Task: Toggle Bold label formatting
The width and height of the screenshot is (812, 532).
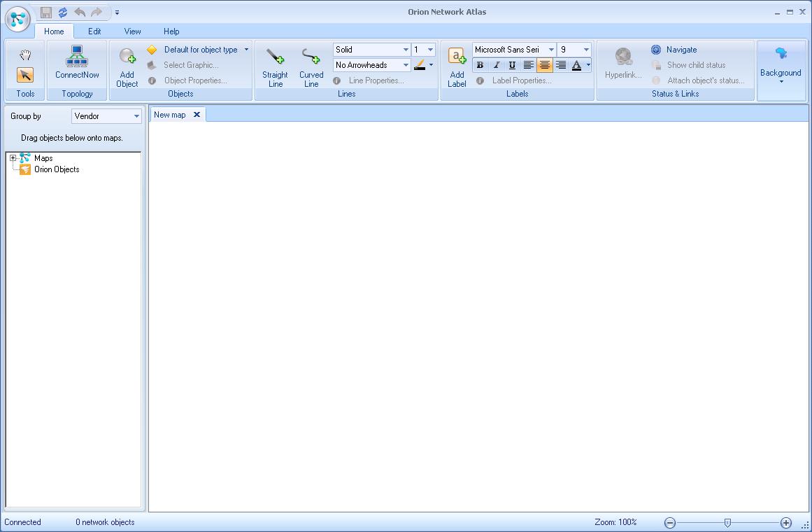Action: coord(480,65)
